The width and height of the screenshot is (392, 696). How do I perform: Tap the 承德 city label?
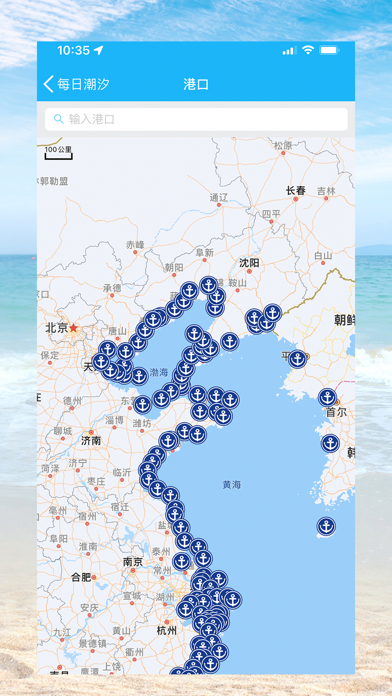coord(112,288)
